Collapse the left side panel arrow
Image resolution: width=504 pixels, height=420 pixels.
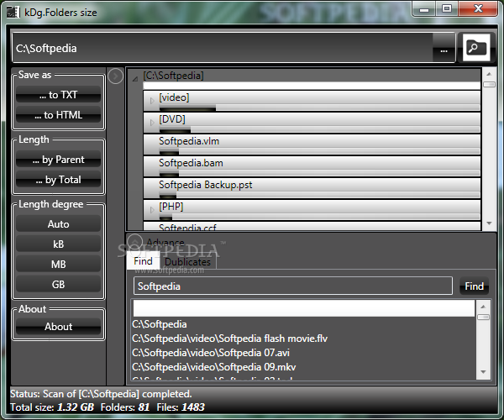[115, 76]
